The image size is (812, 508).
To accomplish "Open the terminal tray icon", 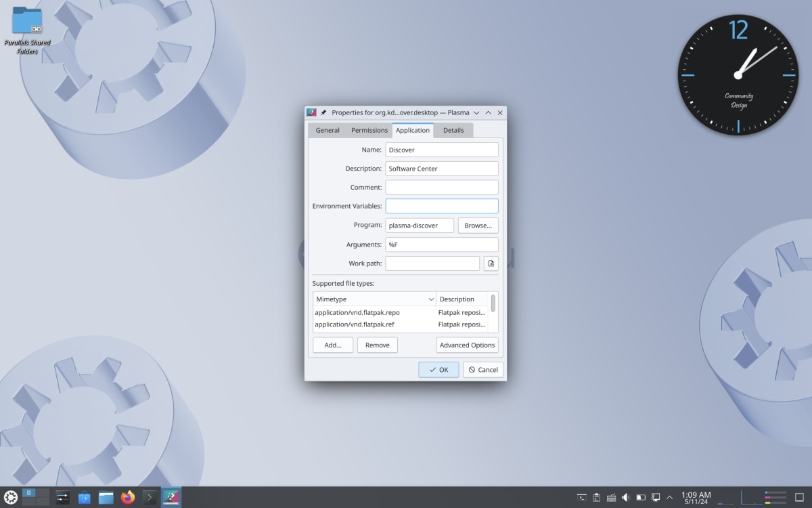I will tap(581, 498).
